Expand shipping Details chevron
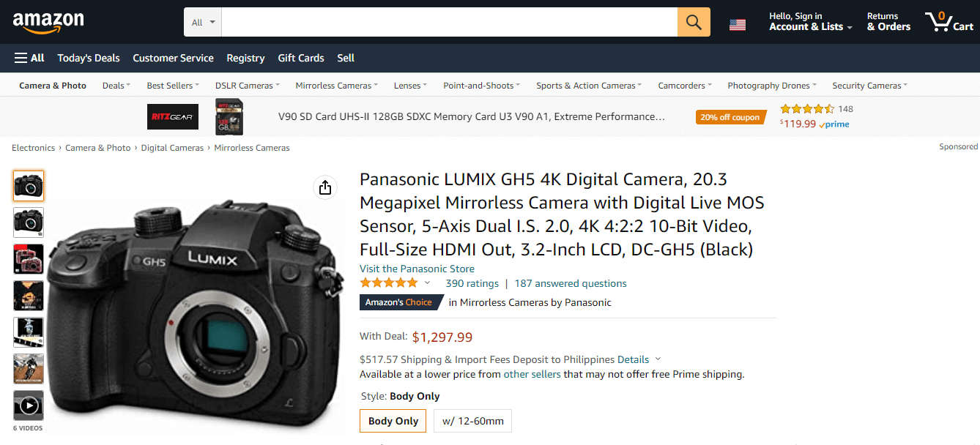The height and width of the screenshot is (445, 980). 658,359
